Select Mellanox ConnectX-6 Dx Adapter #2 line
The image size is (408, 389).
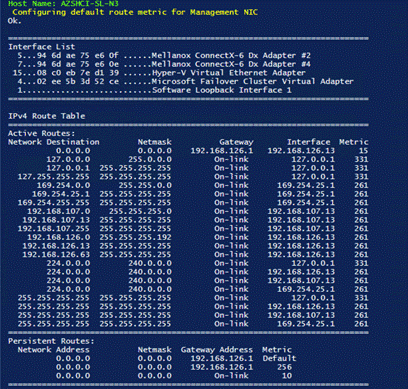tap(164, 55)
